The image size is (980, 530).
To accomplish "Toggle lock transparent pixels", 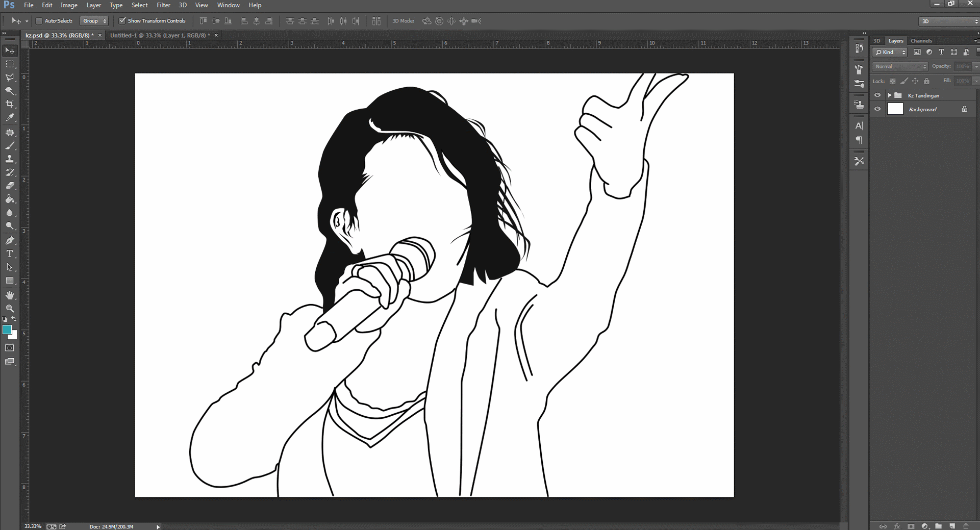I will point(892,81).
